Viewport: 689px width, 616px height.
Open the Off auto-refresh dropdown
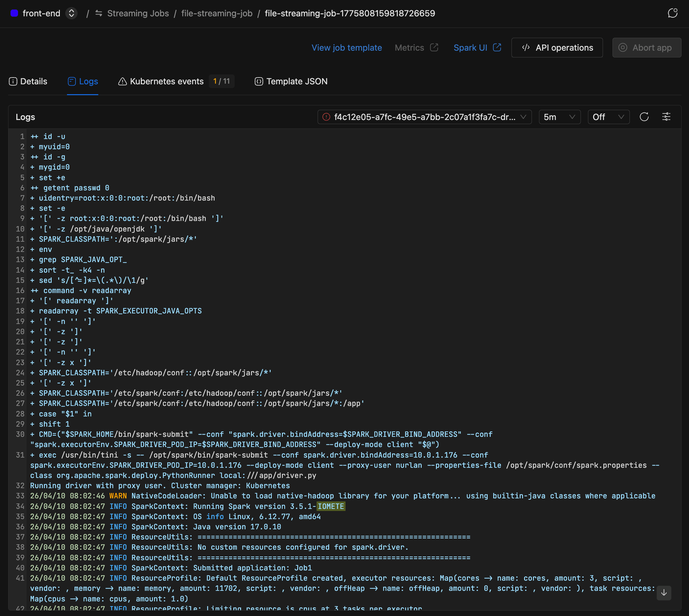click(608, 117)
